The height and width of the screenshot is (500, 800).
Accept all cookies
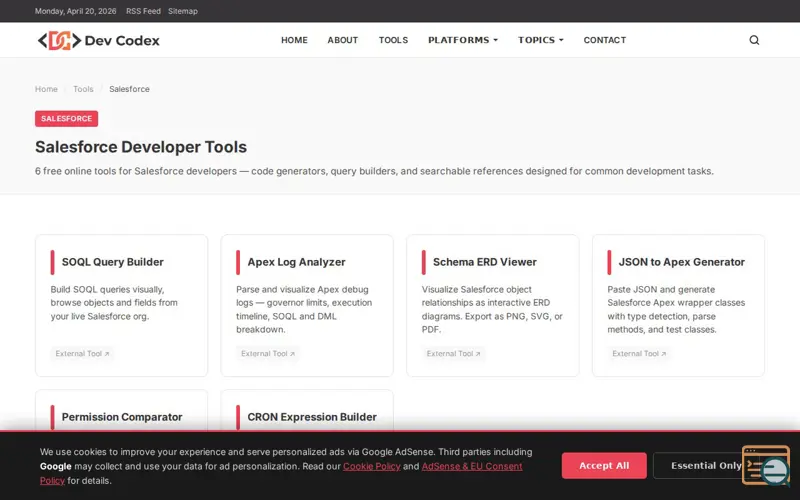click(604, 465)
